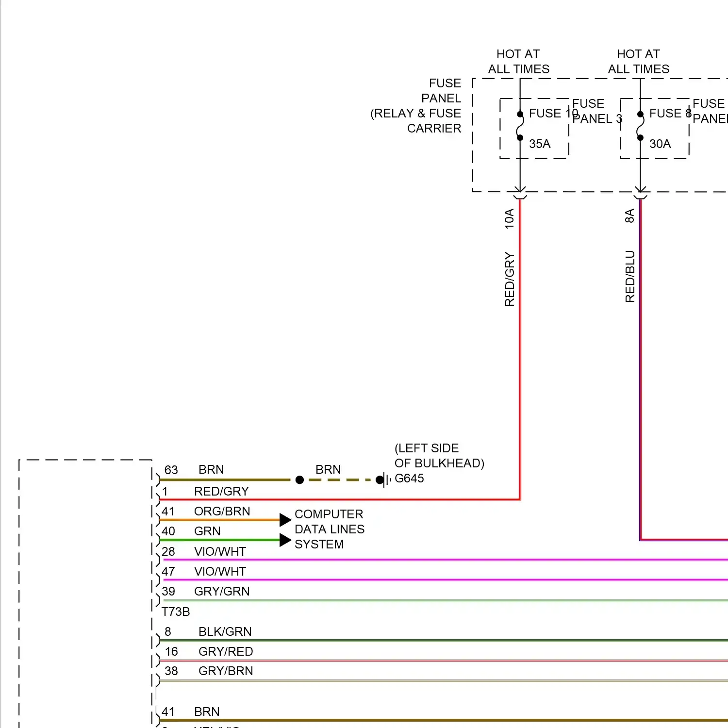Click the HOT AT ALL TIMES label above FUSE 8

coord(638,62)
